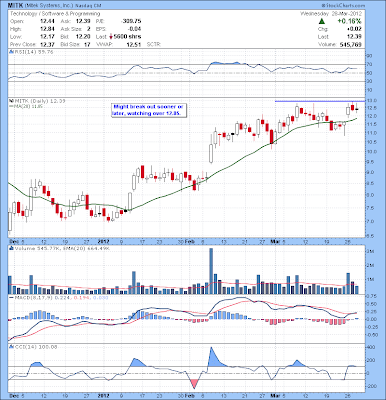Viewport: 386px width, 400px height.
Task: Click the Volume 545,769 figure in the header
Action: [350, 44]
